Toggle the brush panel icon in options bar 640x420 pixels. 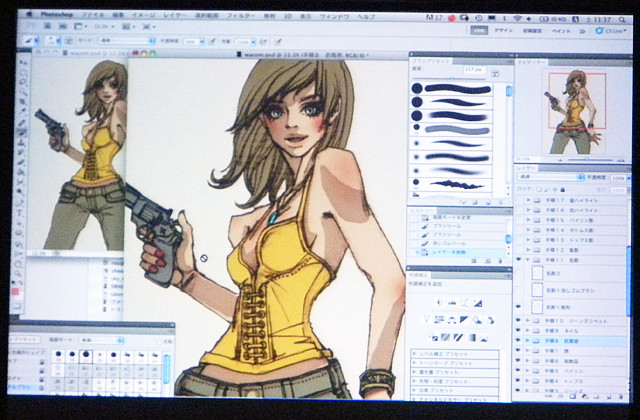tap(68, 41)
